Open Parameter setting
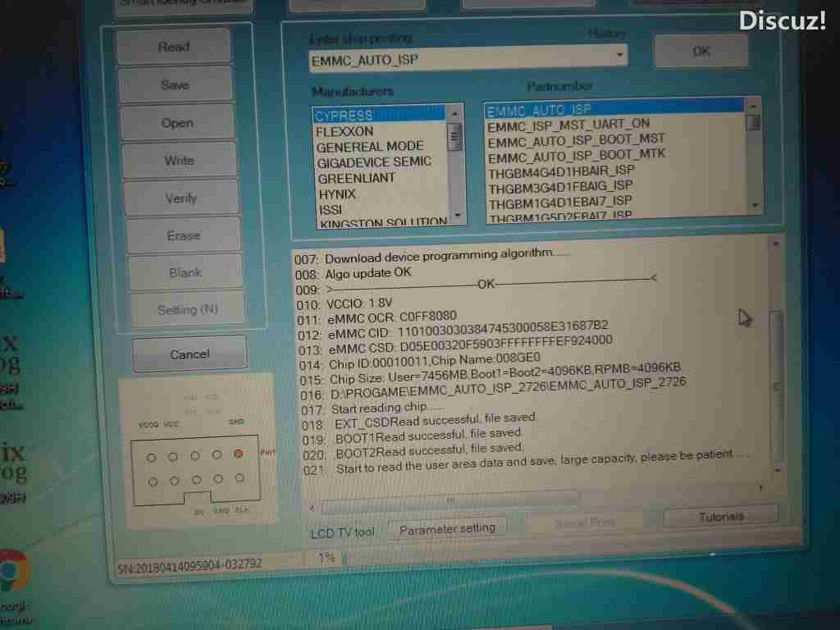840x630 pixels. tap(447, 529)
